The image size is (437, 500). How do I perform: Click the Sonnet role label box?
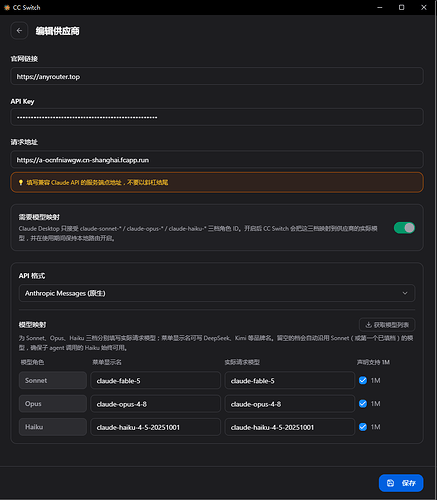point(53,380)
